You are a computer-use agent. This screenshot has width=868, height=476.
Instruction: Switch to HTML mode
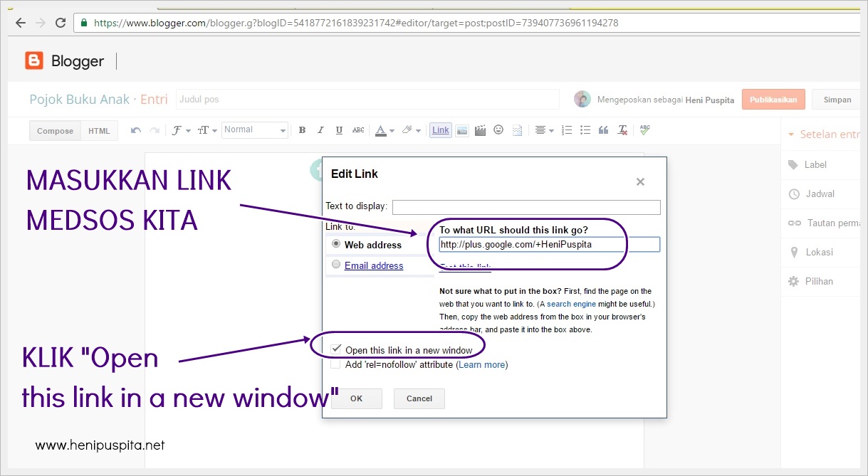[99, 131]
